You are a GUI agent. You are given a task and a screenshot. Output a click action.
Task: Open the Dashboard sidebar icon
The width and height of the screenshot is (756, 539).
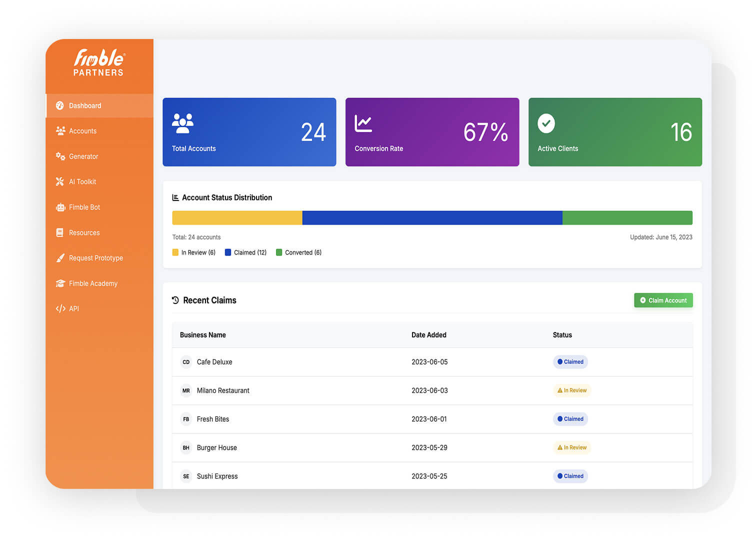(x=60, y=105)
